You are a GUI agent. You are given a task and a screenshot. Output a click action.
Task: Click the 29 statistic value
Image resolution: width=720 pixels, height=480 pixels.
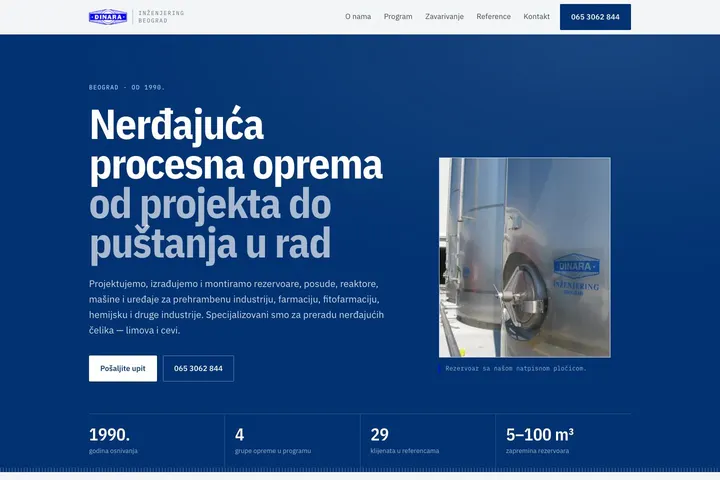pos(379,434)
